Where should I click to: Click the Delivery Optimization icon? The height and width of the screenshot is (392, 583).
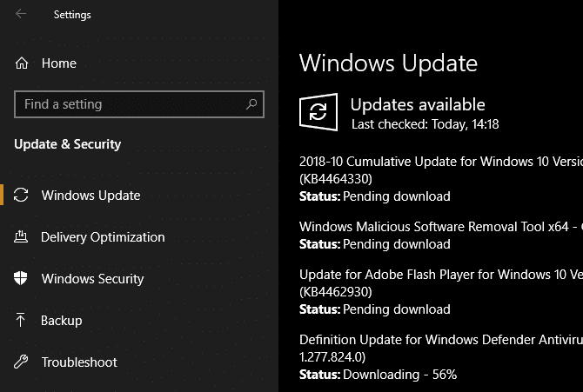pyautogui.click(x=21, y=236)
